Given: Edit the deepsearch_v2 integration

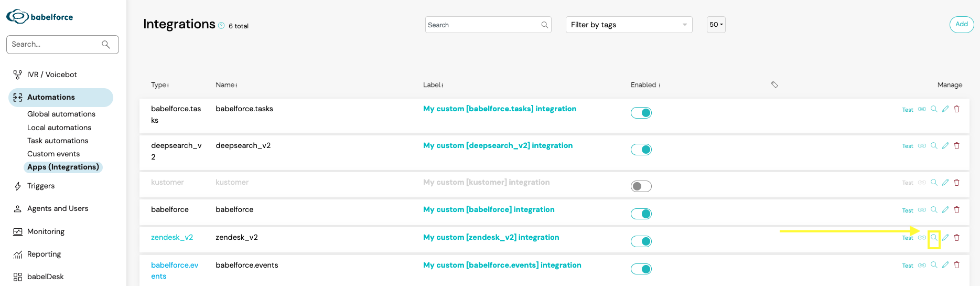Looking at the screenshot, I should [945, 146].
